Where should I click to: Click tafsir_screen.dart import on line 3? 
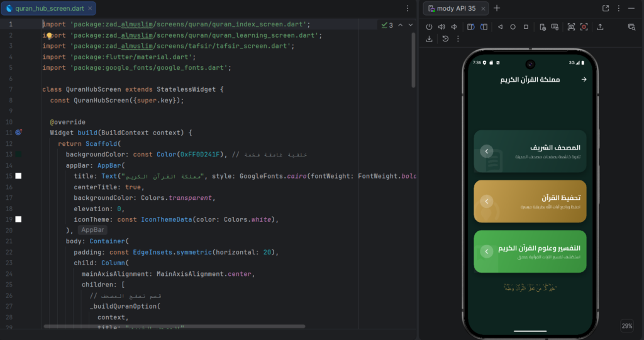pos(169,46)
